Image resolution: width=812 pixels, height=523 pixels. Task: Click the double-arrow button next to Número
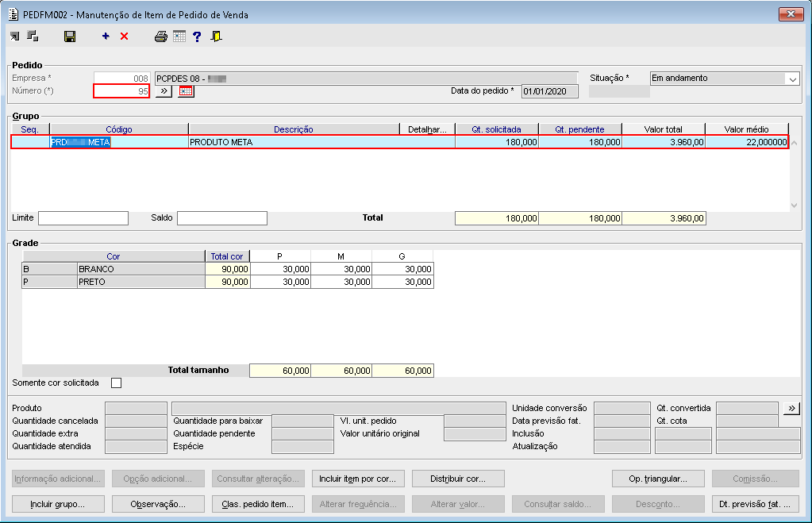[x=163, y=91]
